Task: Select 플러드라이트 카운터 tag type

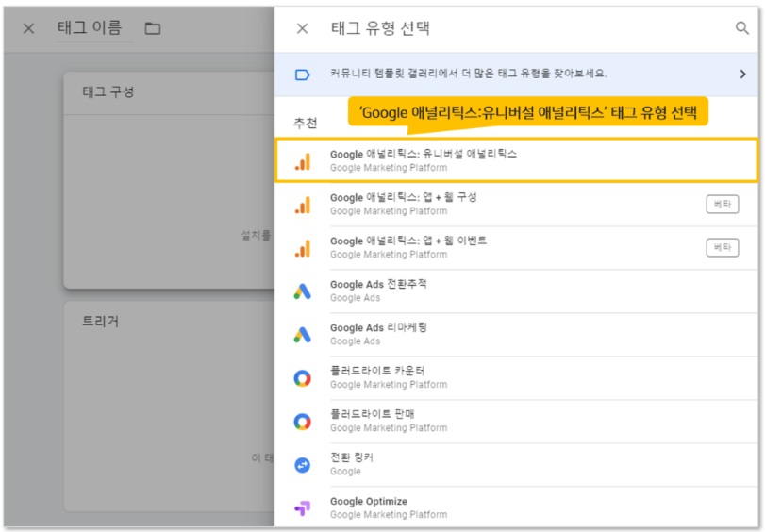Action: pyautogui.click(x=516, y=377)
